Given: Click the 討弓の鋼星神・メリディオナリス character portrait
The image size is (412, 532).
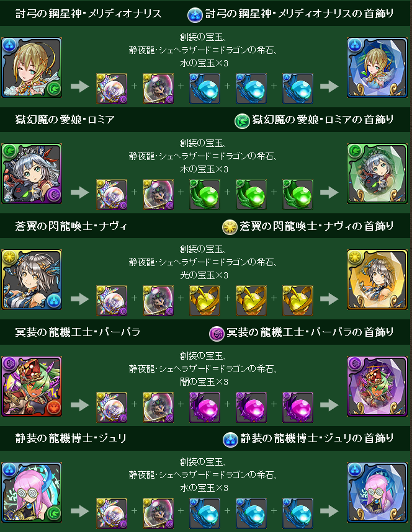Looking at the screenshot, I should [x=32, y=68].
